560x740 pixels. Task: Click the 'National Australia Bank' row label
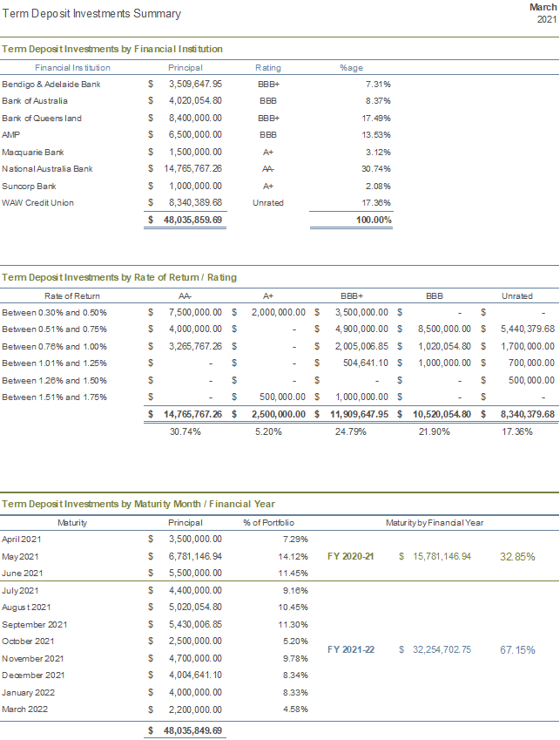(x=47, y=169)
